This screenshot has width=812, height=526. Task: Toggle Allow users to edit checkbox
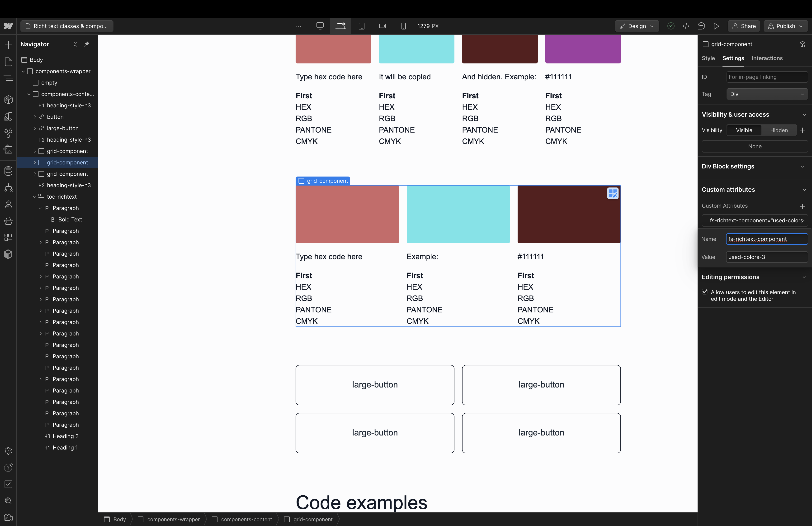705,292
